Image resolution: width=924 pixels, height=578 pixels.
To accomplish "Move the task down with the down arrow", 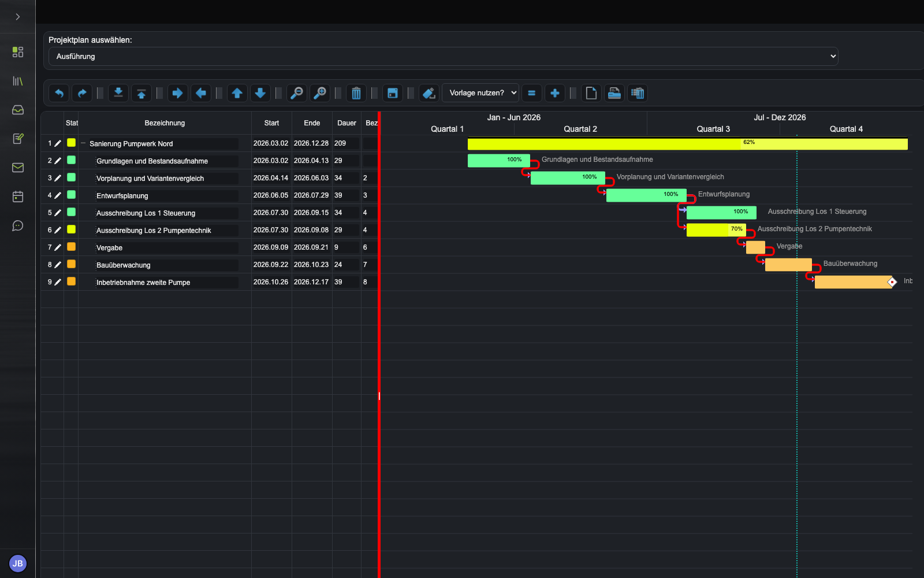I will [260, 93].
